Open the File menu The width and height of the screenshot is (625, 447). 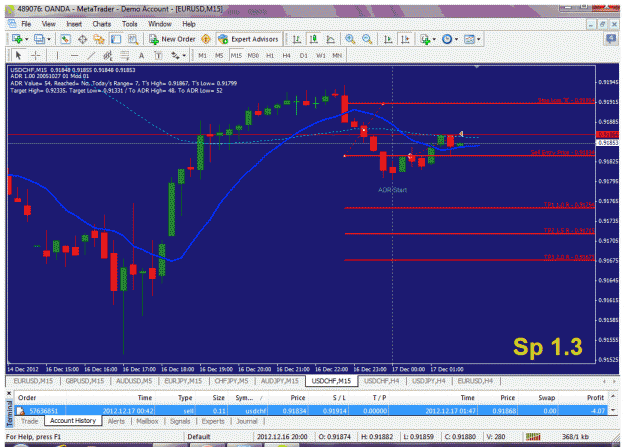click(26, 24)
